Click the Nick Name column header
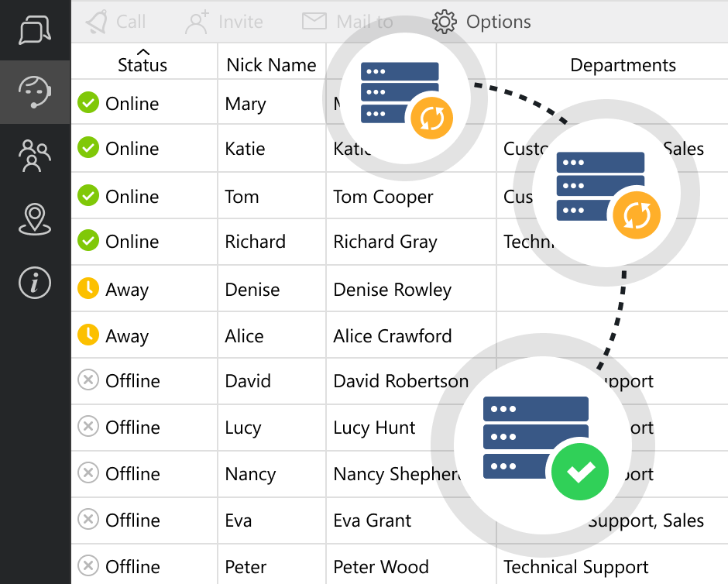Viewport: 728px width, 584px height. click(x=271, y=64)
